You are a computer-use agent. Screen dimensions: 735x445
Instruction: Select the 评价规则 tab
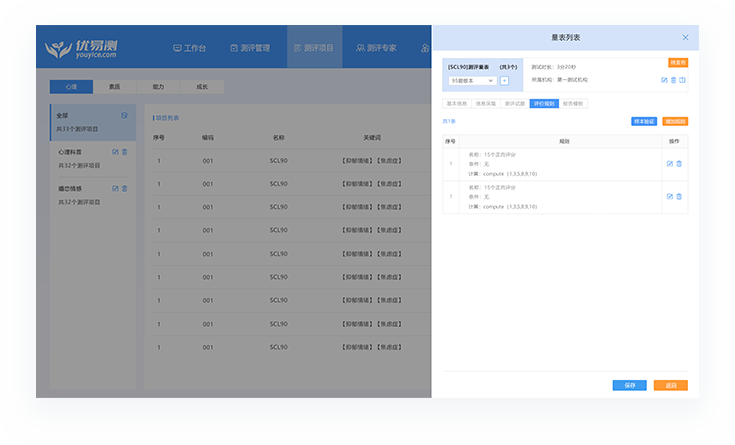tap(544, 104)
